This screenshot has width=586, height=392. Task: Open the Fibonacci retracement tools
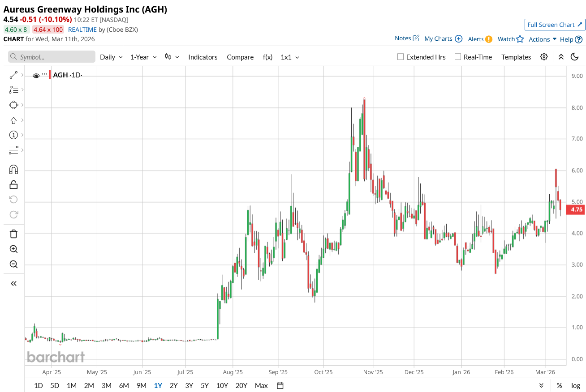point(13,90)
